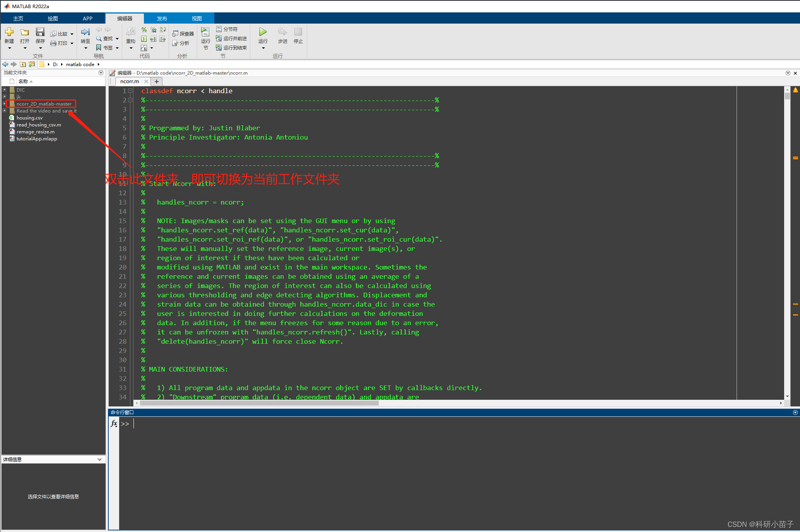Viewport: 800px width, 532px height.
Task: Switch to the 绘图 tab
Action: click(x=53, y=19)
